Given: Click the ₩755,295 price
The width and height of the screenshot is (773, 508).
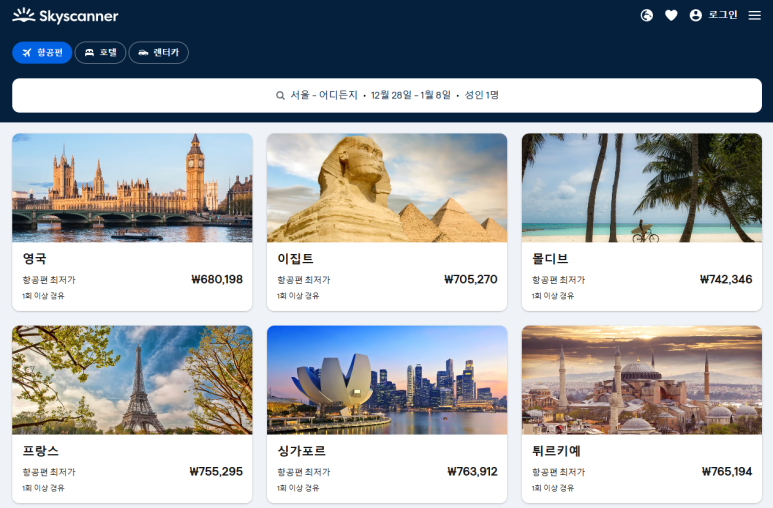Looking at the screenshot, I should 216,472.
